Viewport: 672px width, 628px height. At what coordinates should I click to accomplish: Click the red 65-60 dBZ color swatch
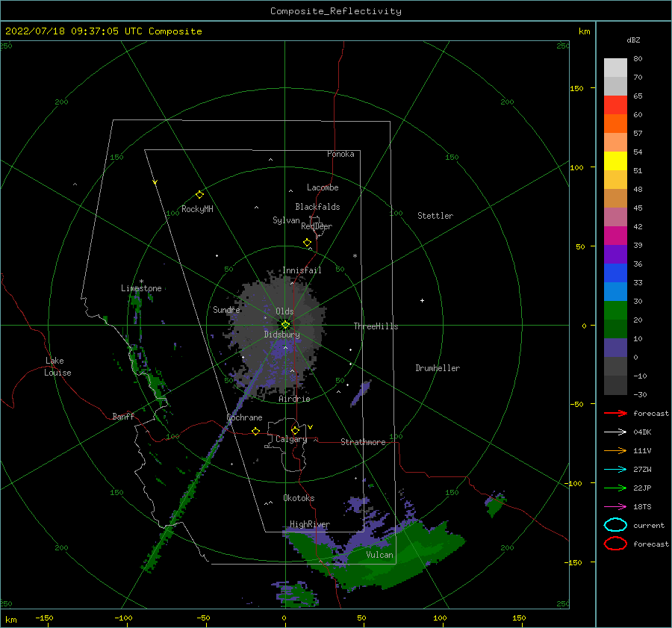(615, 105)
